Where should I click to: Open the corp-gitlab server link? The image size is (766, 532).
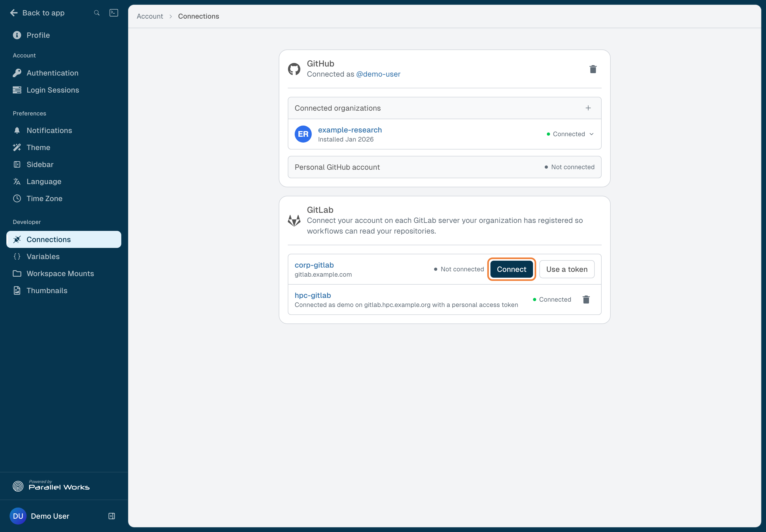(314, 265)
